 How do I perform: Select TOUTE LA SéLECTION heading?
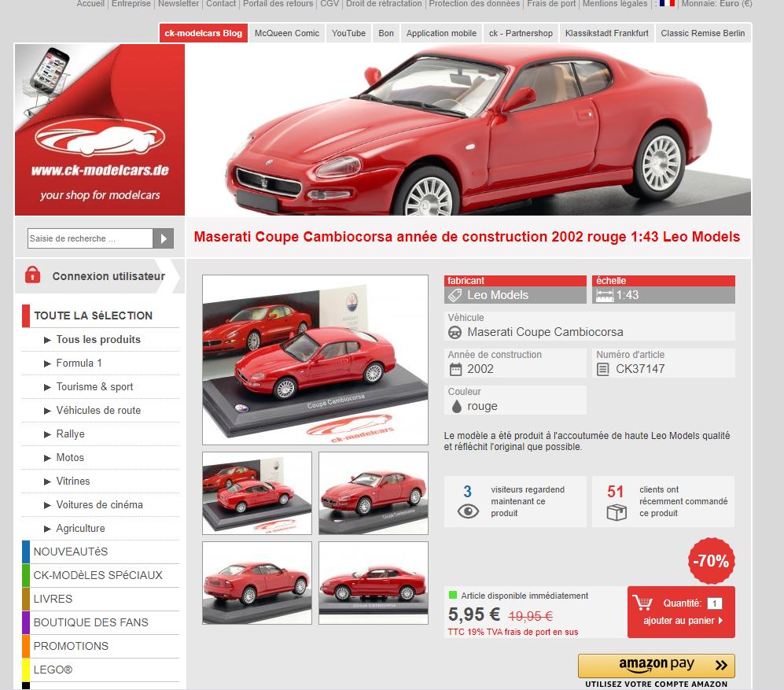94,315
